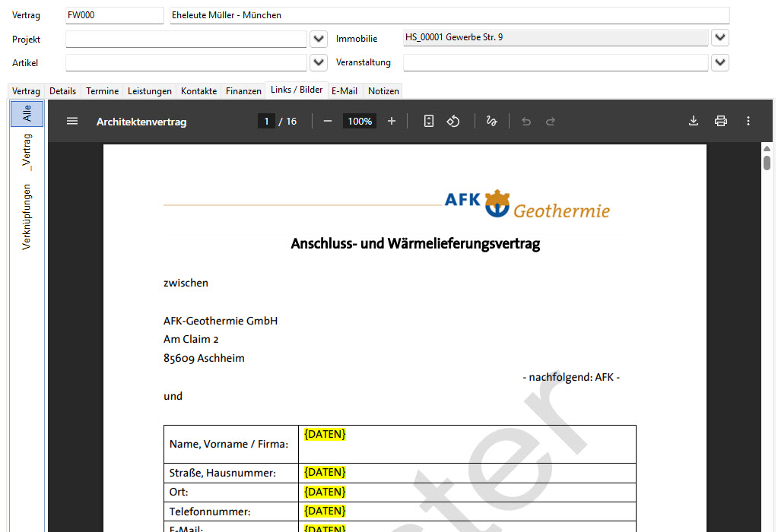This screenshot has height=532, width=778.
Task: Click the PDF page number field
Action: [266, 122]
